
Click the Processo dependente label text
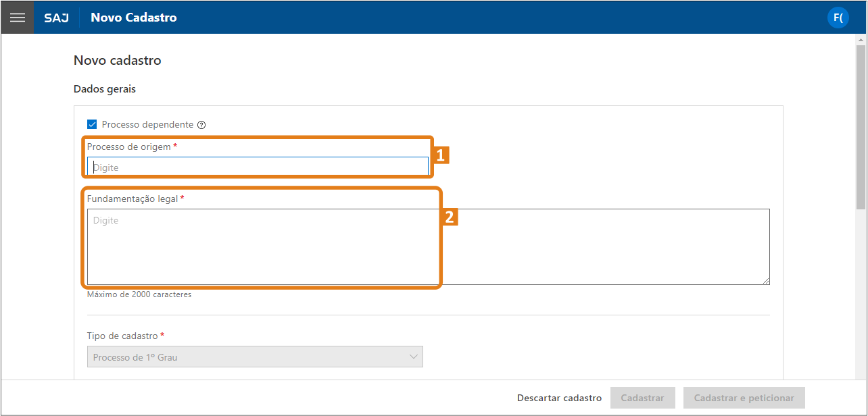147,125
